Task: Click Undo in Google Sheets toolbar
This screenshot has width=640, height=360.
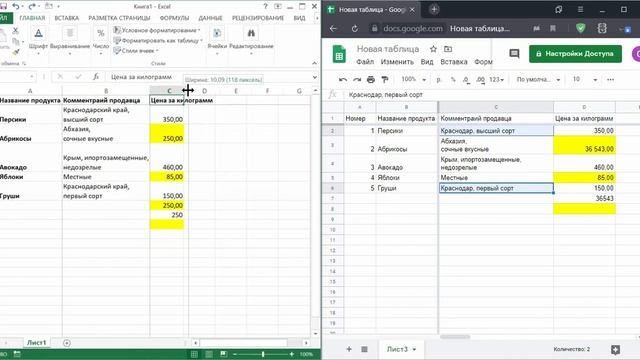Action: (x=343, y=80)
